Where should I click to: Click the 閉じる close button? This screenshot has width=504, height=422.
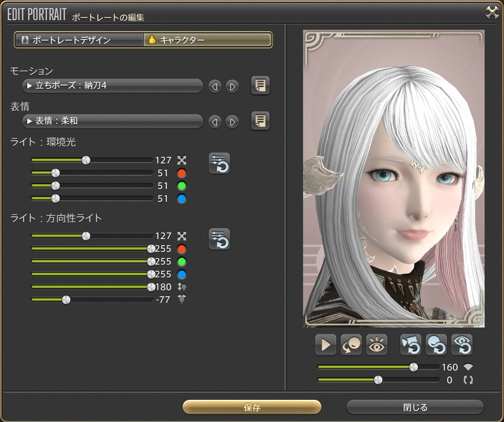pyautogui.click(x=415, y=407)
